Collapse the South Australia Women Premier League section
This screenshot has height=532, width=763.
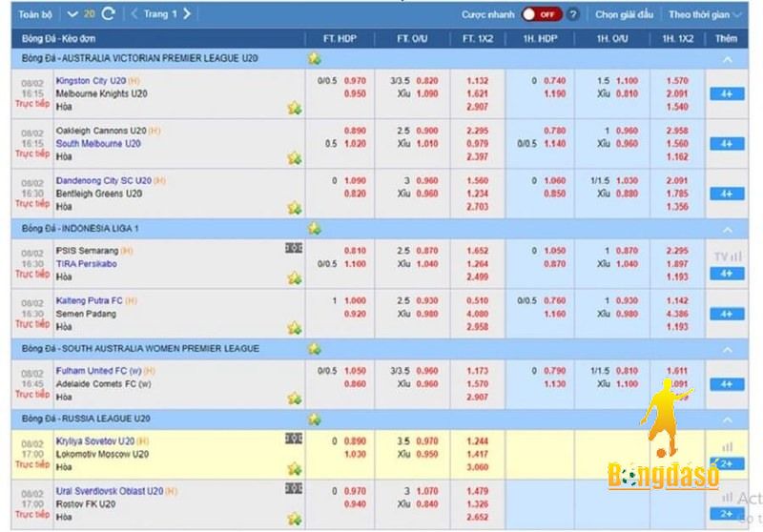727,349
